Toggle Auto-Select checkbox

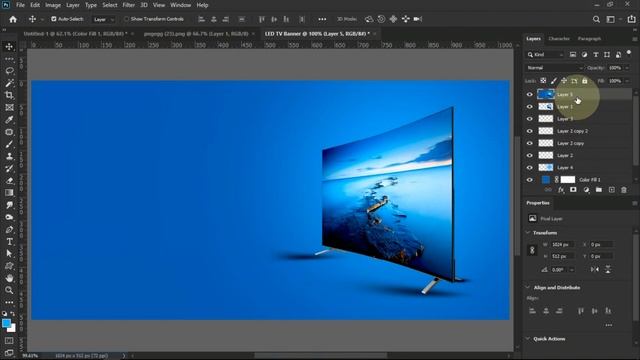[53, 19]
